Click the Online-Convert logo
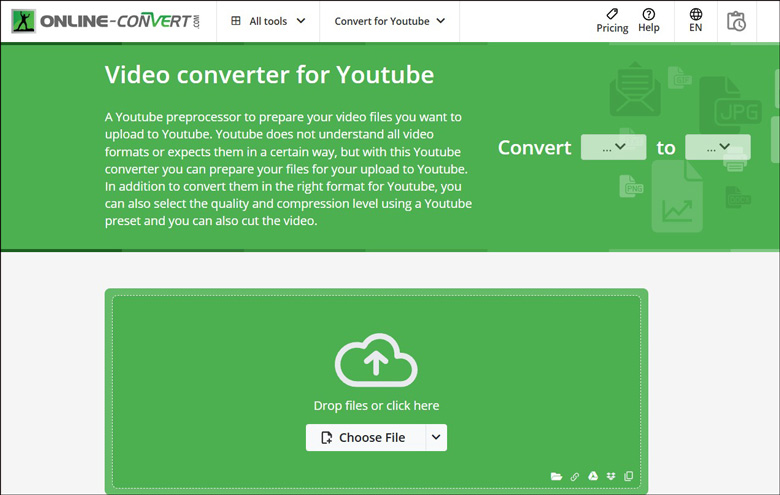 click(105, 21)
